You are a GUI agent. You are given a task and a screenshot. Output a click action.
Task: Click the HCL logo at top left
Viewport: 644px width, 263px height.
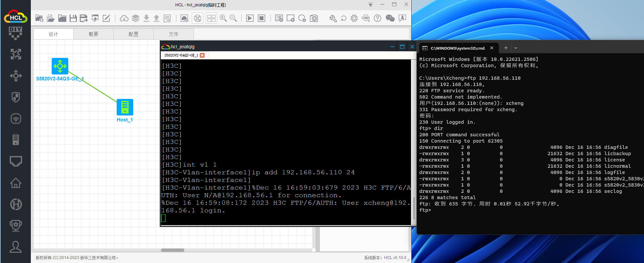click(x=16, y=16)
